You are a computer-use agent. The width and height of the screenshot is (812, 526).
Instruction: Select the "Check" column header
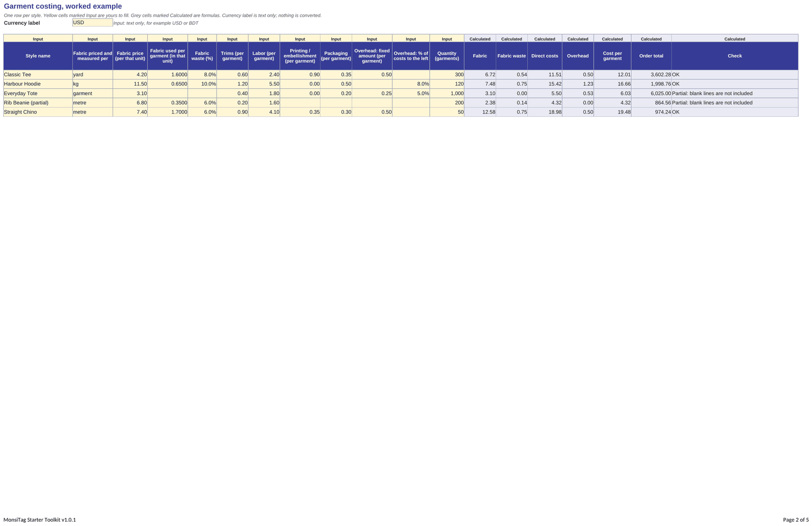735,56
